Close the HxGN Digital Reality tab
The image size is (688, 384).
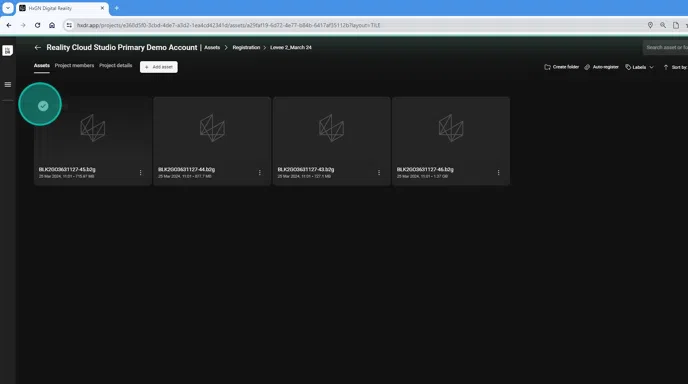point(102,8)
